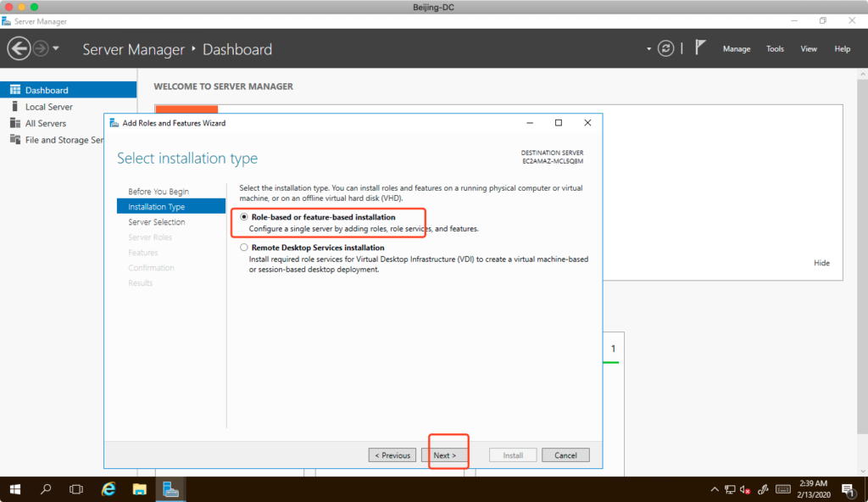Click Cancel in the wizard
The height and width of the screenshot is (502, 868).
[x=565, y=455]
